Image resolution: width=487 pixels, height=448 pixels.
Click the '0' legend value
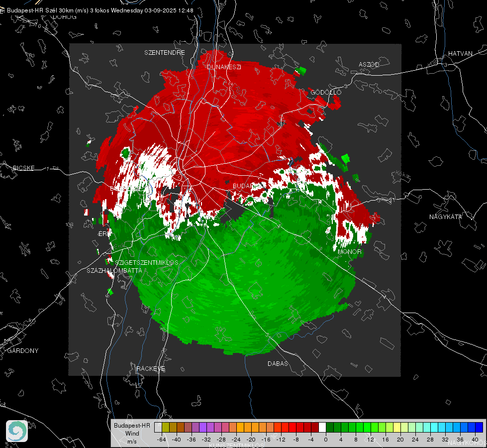click(x=326, y=440)
